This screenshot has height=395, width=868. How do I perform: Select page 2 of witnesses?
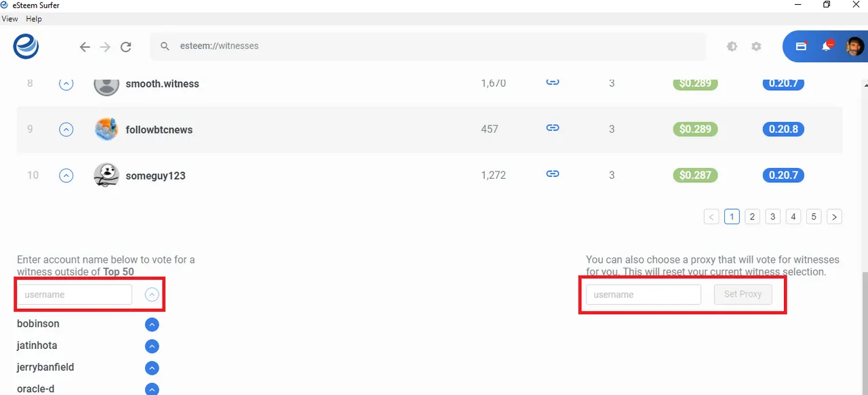[752, 217]
